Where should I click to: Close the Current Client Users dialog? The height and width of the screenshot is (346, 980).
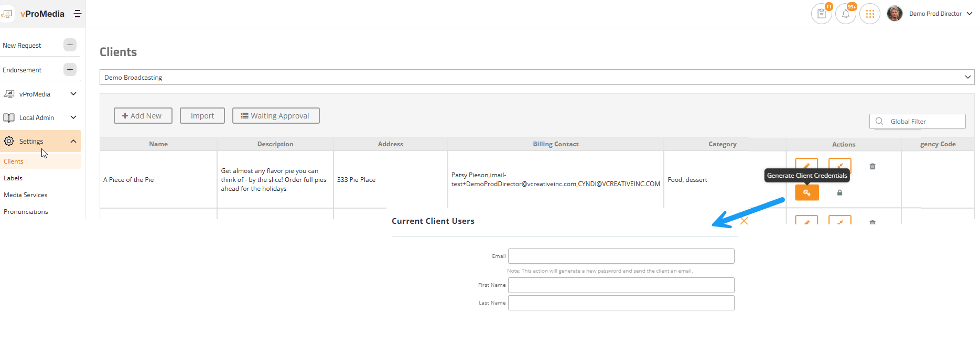pyautogui.click(x=744, y=221)
